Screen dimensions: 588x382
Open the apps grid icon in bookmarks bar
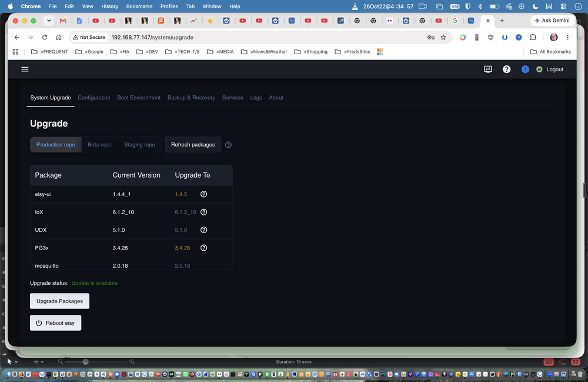coord(15,52)
